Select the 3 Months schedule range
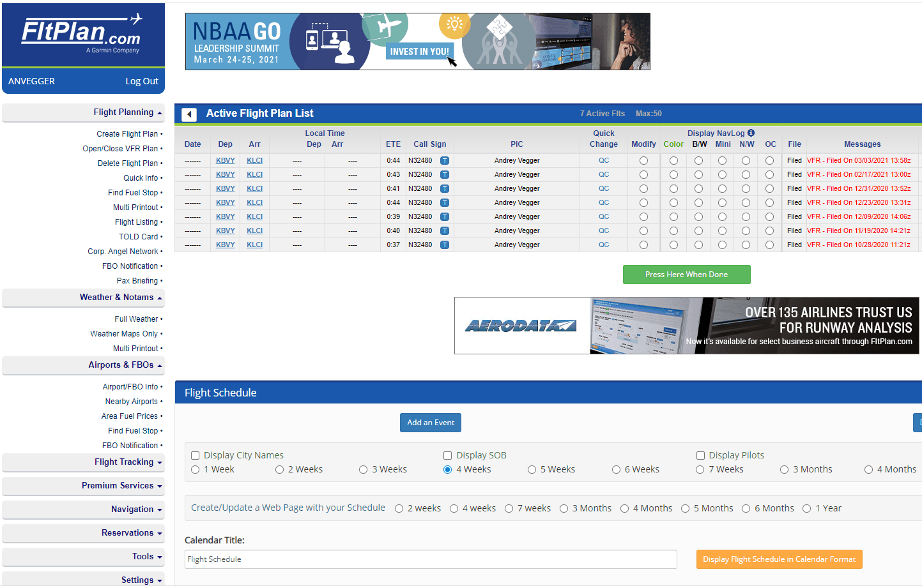 click(x=785, y=470)
